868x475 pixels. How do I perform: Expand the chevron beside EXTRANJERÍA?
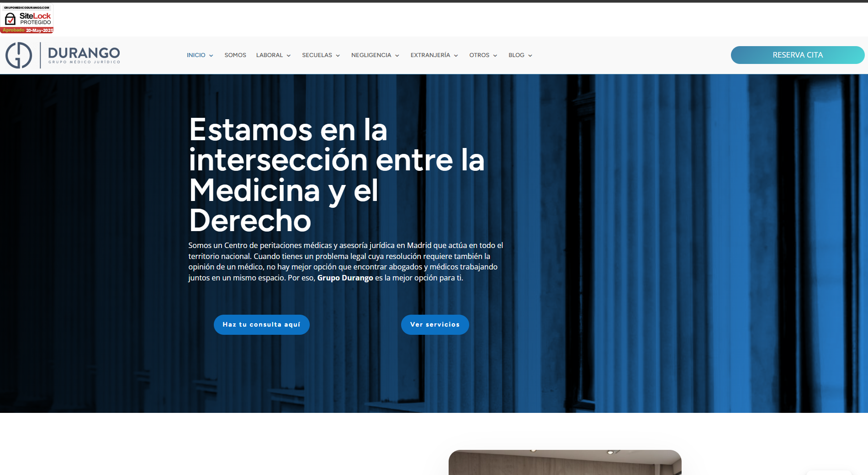point(456,56)
